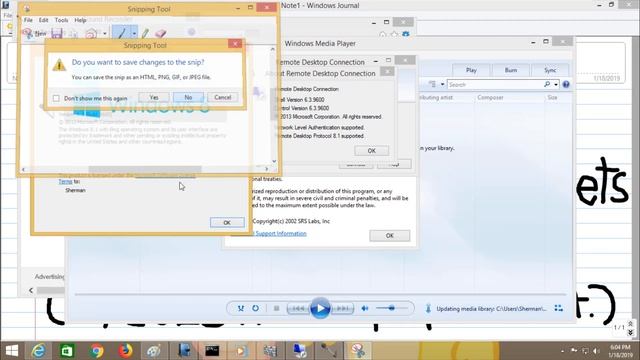Click the Composer column header

pos(490,98)
